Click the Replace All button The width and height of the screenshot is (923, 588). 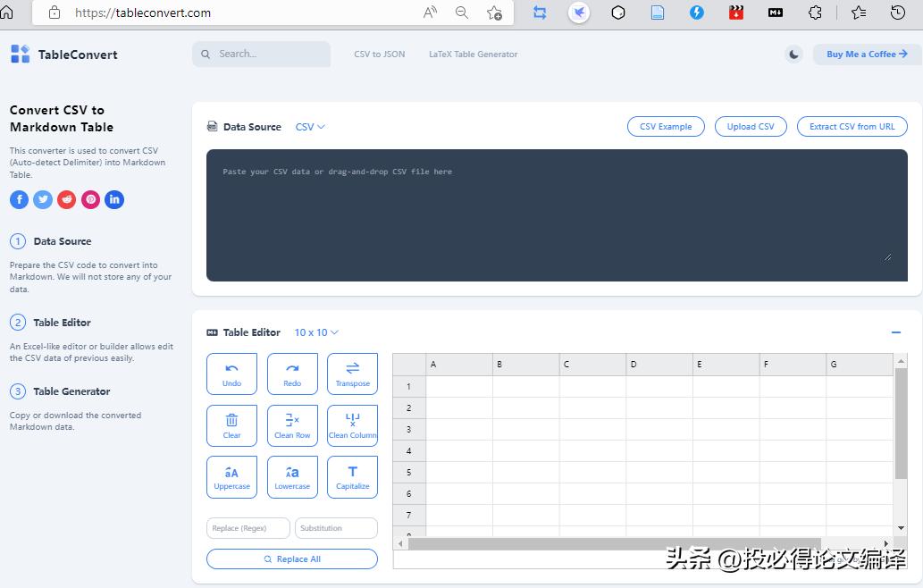coord(292,559)
